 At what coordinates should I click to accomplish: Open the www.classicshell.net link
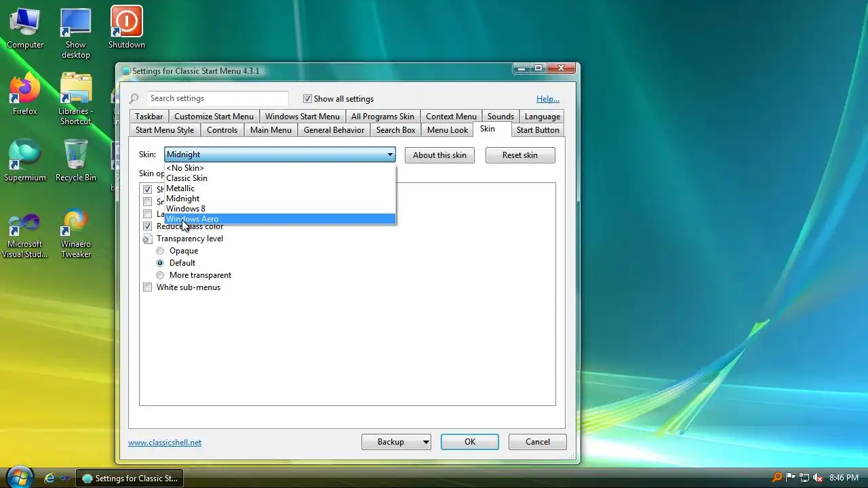165,443
